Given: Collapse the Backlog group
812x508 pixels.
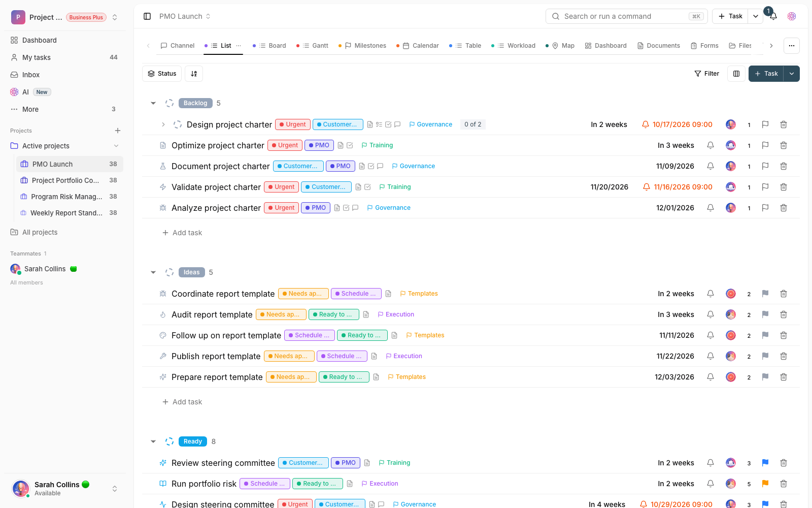Looking at the screenshot, I should [153, 103].
